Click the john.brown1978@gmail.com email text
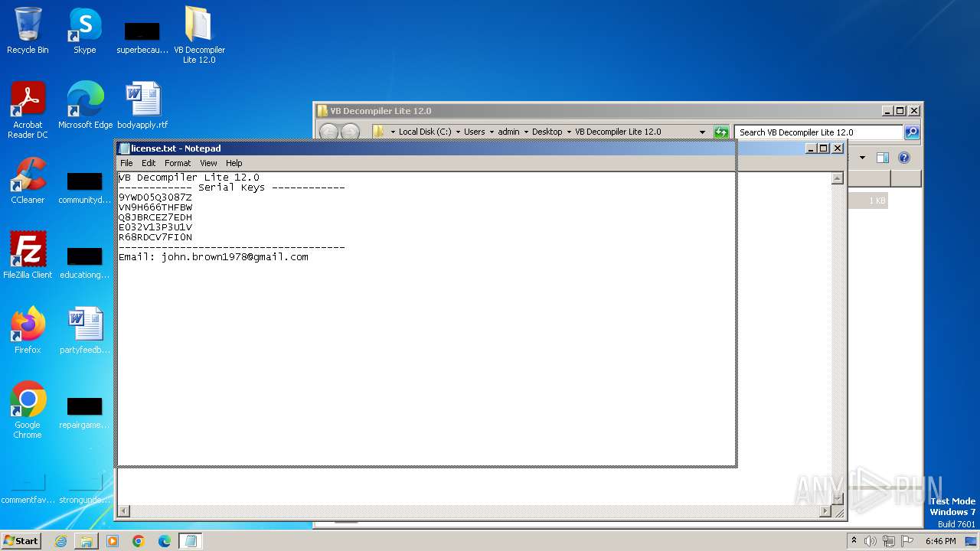The width and height of the screenshot is (980, 551). coord(235,257)
